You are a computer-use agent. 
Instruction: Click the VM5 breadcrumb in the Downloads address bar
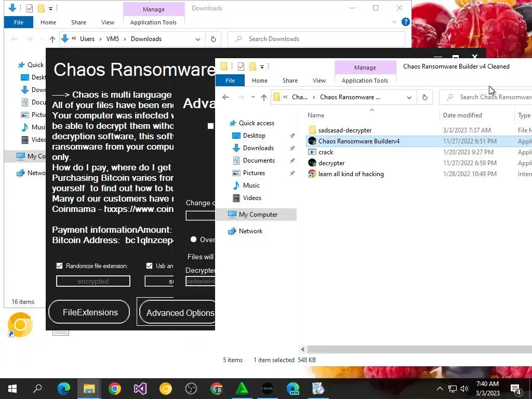point(113,39)
